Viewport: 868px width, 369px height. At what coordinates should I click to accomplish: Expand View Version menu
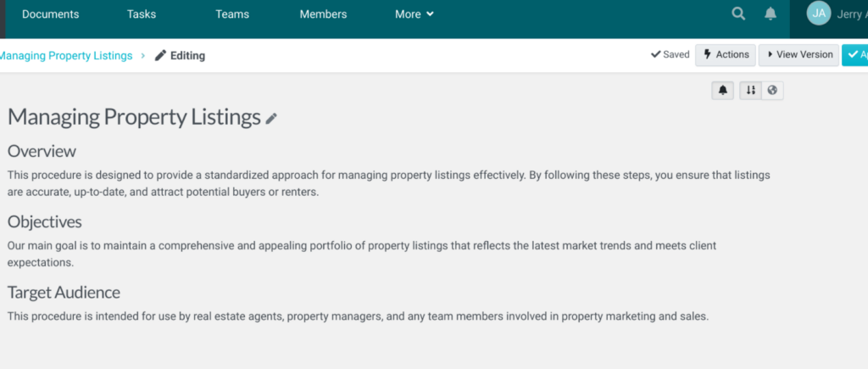tap(798, 55)
